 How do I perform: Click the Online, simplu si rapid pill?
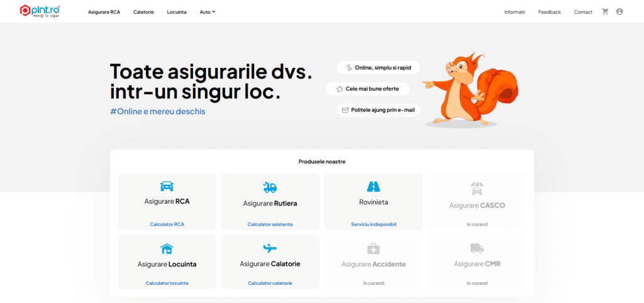[x=378, y=68]
